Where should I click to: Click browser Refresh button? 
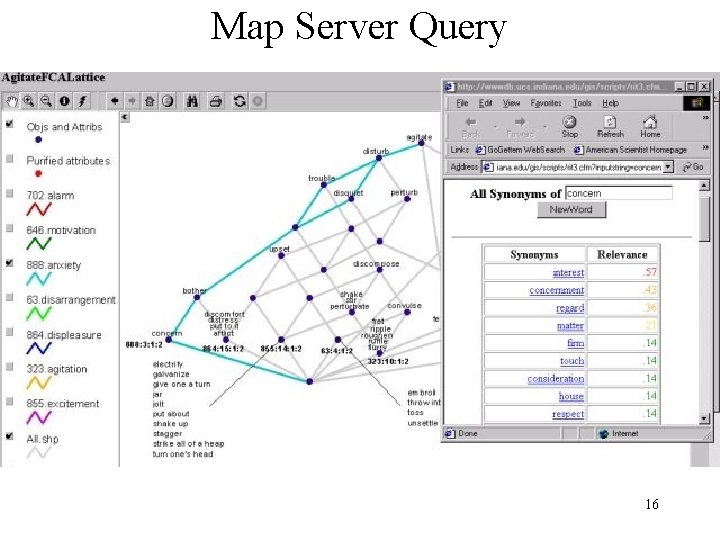[610, 127]
